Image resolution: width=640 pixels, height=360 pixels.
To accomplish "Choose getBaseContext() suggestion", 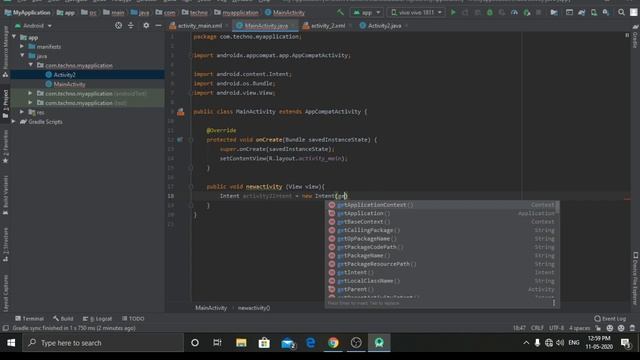I will coord(441,222).
